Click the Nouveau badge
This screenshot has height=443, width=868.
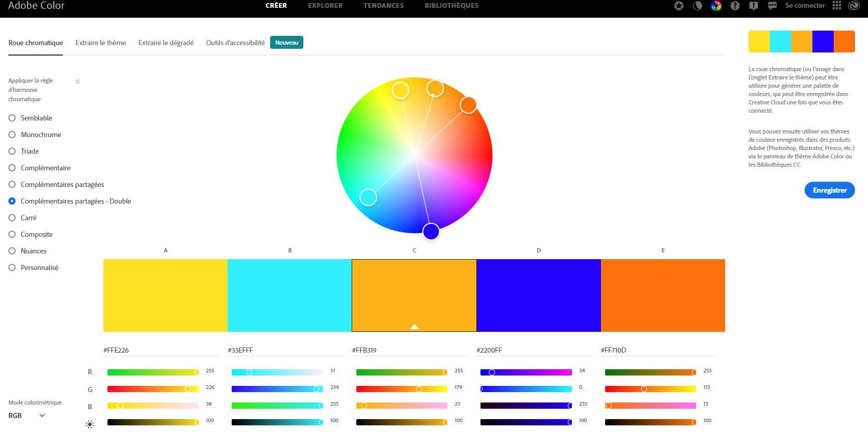point(287,43)
